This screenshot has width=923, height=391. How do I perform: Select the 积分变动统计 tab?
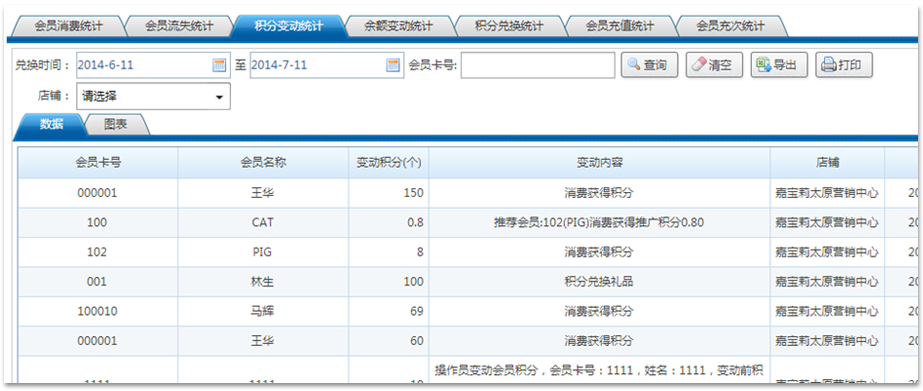[289, 26]
